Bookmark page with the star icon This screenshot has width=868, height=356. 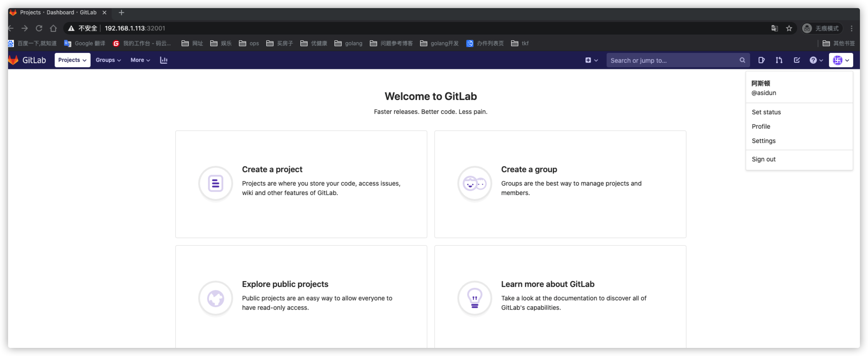pyautogui.click(x=789, y=28)
